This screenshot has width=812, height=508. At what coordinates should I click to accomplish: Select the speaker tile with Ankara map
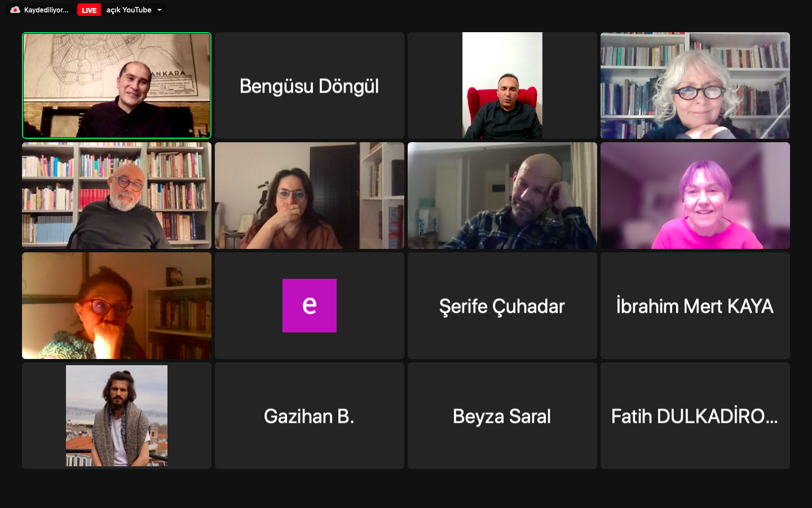click(x=117, y=85)
